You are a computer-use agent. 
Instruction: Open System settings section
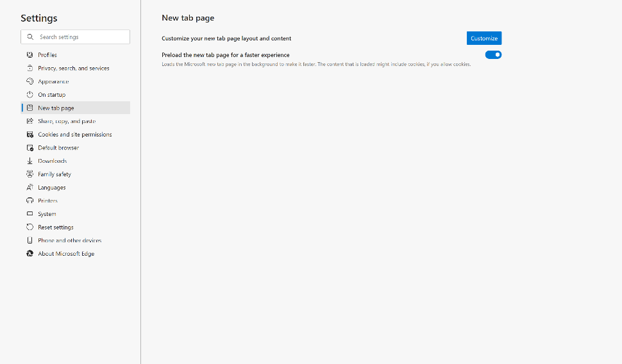[76, 213]
